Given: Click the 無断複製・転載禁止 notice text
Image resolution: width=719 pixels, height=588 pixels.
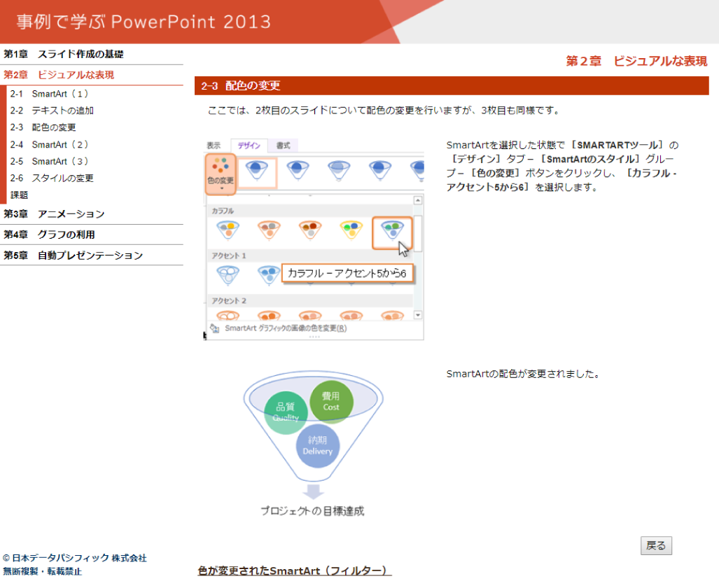Looking at the screenshot, I should click(42, 571).
